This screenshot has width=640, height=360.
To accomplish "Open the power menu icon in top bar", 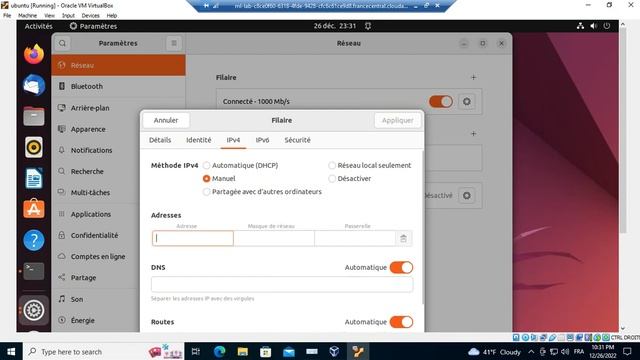I will pos(607,26).
